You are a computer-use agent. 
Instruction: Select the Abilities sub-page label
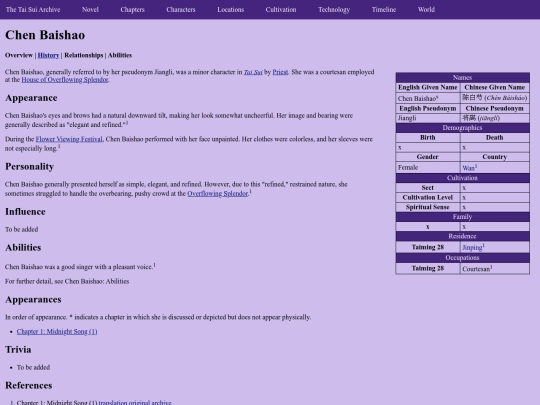click(120, 55)
